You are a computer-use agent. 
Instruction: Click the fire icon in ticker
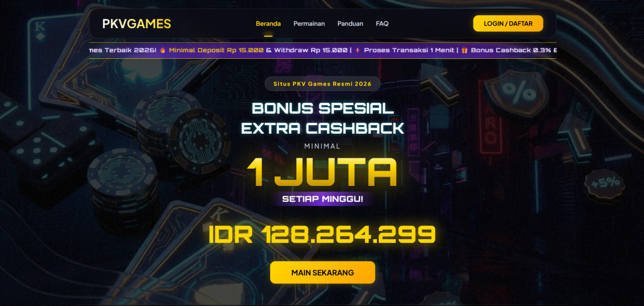pyautogui.click(x=163, y=50)
